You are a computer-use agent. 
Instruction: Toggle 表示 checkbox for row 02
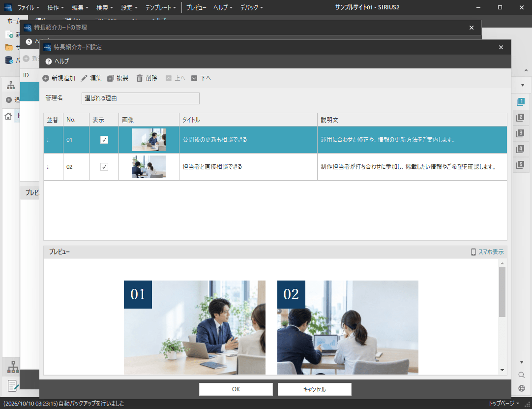point(104,167)
